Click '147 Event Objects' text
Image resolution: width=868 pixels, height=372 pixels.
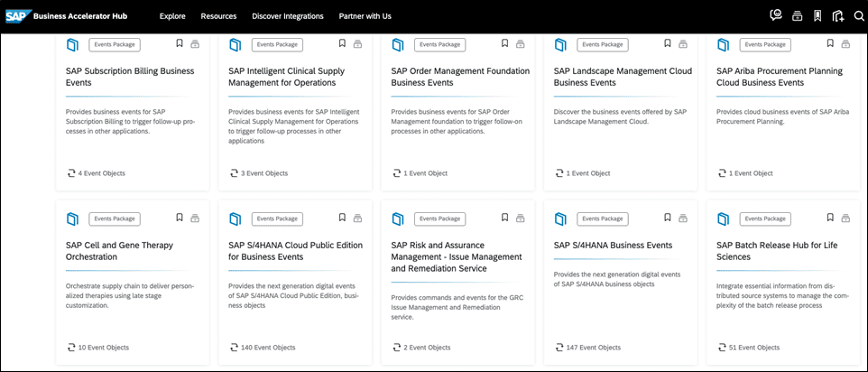594,348
